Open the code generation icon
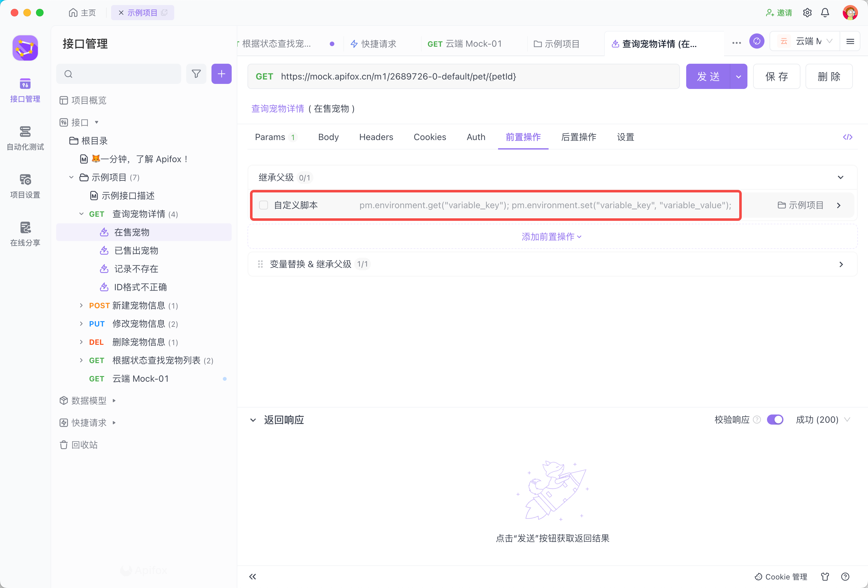868x588 pixels. (x=847, y=137)
